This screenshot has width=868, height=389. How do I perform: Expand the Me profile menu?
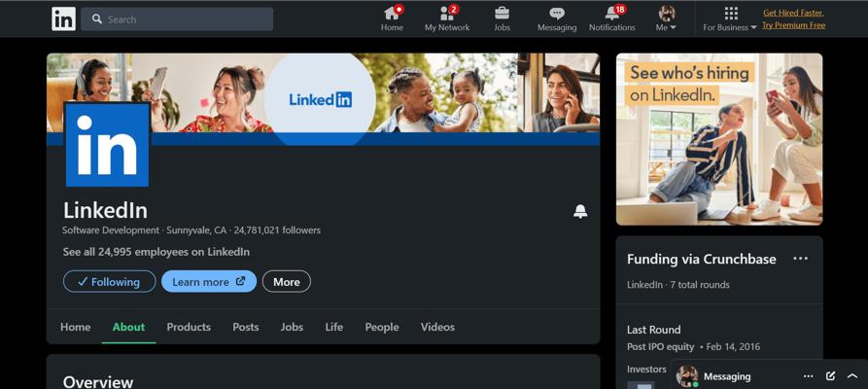pyautogui.click(x=666, y=18)
